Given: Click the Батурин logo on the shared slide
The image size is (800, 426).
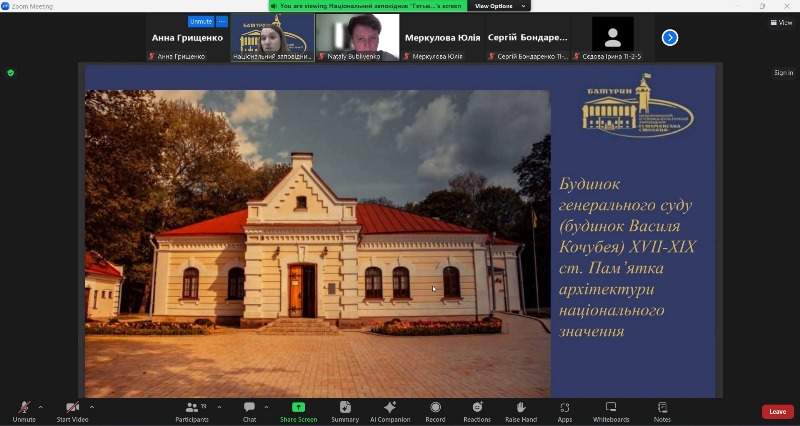Looking at the screenshot, I should click(x=638, y=106).
